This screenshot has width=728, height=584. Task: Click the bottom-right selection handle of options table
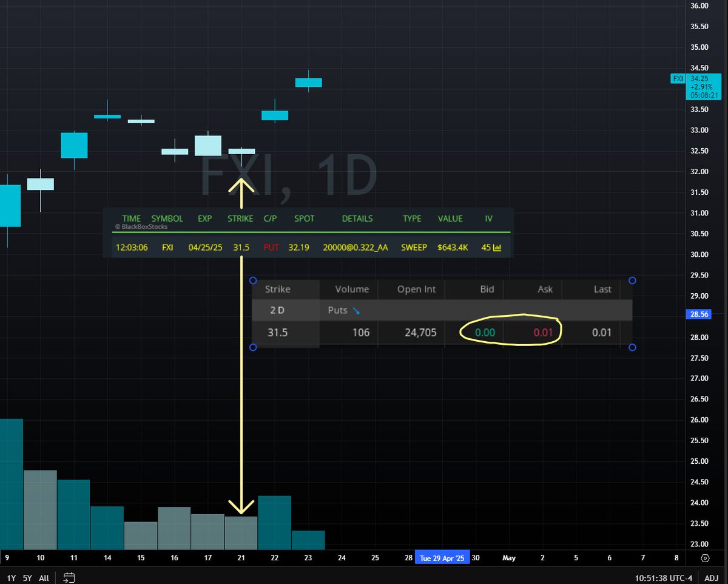(633, 347)
